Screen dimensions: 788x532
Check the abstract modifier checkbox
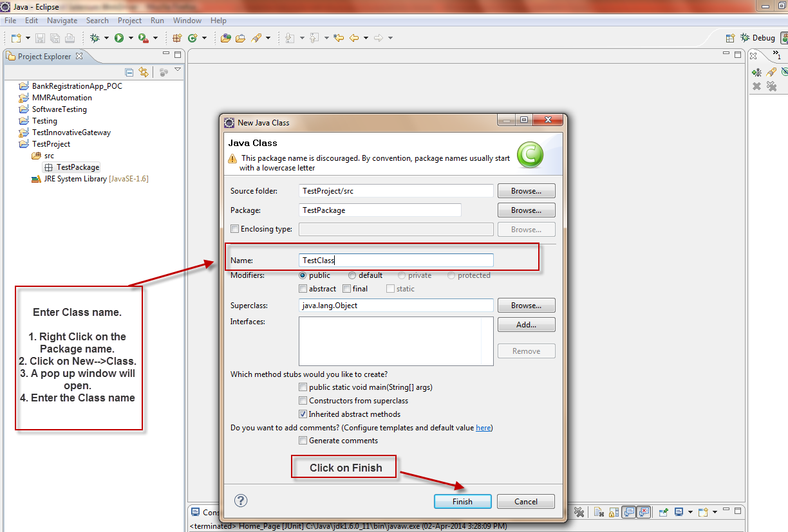303,289
